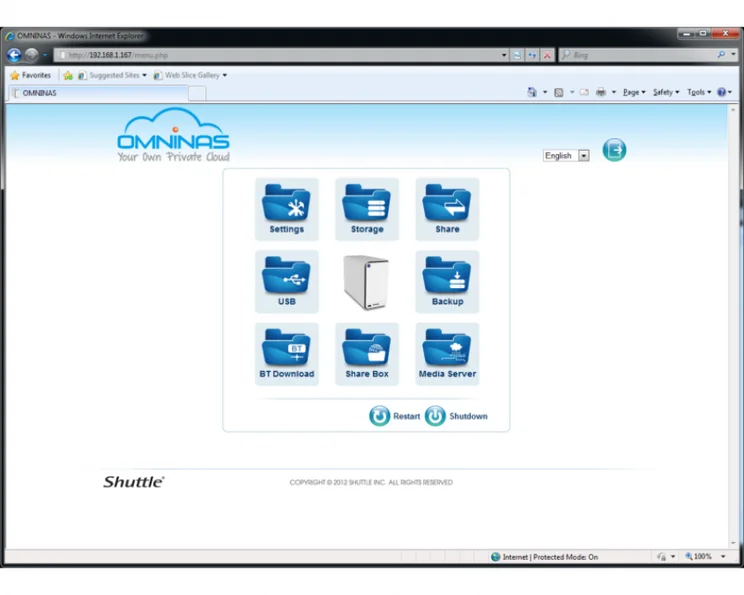Open the Backup folder icon

[x=447, y=281]
